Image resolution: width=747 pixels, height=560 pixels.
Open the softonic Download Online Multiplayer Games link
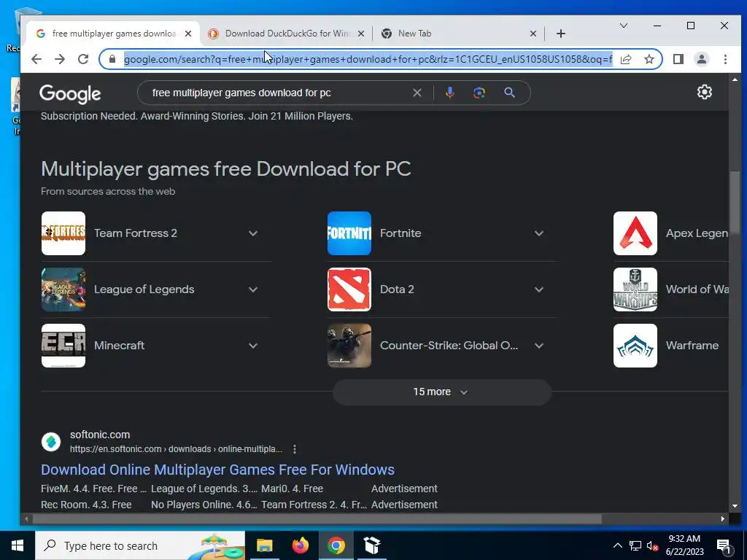tap(217, 470)
